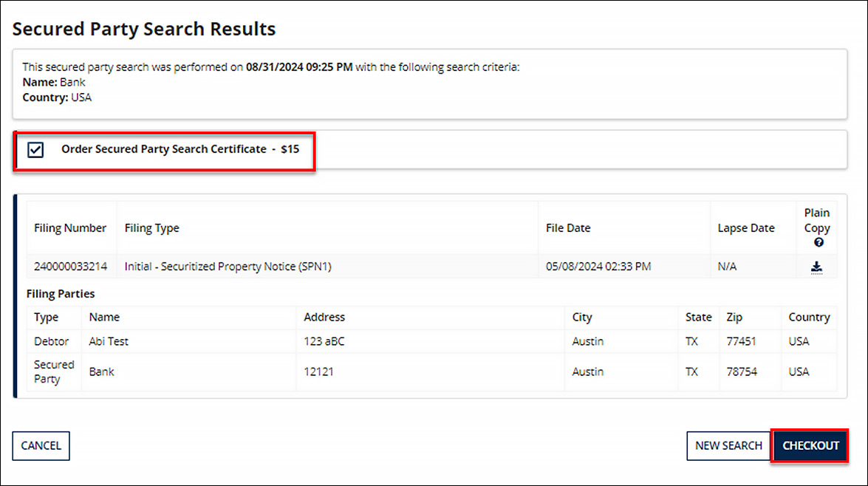Click the zip code 78754
This screenshot has height=486, width=868.
pos(741,372)
